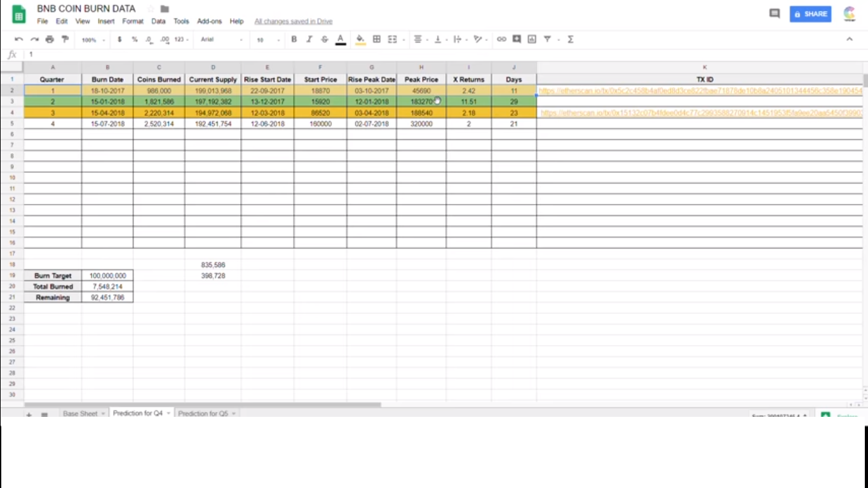Open the more number formats dropdown
The width and height of the screenshot is (868, 488).
(x=182, y=39)
